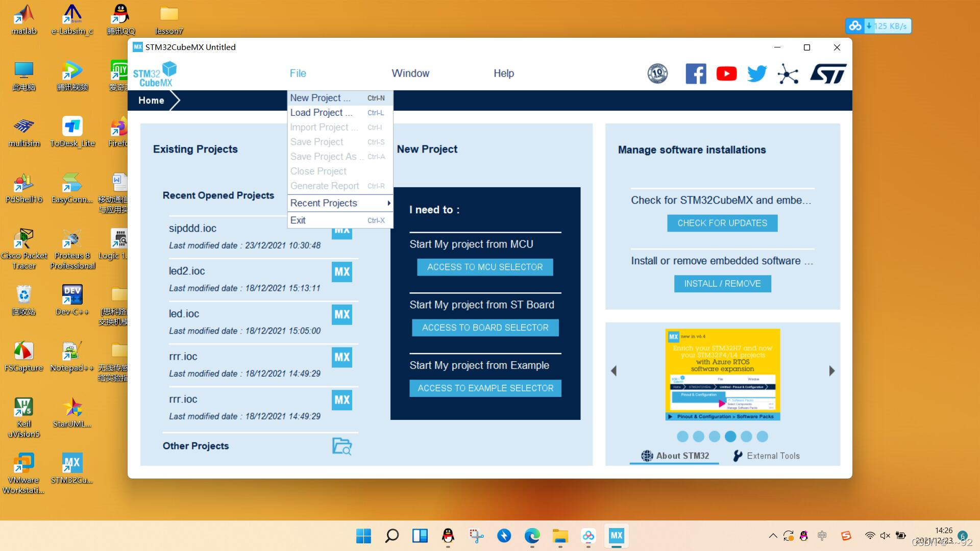This screenshot has width=980, height=551.
Task: Open led.ioc via its MX icon
Action: pyautogui.click(x=342, y=315)
